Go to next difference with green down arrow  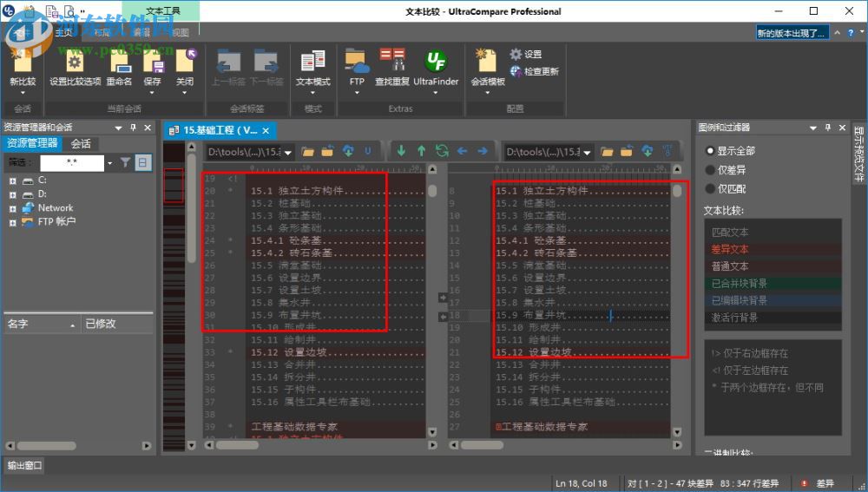401,150
